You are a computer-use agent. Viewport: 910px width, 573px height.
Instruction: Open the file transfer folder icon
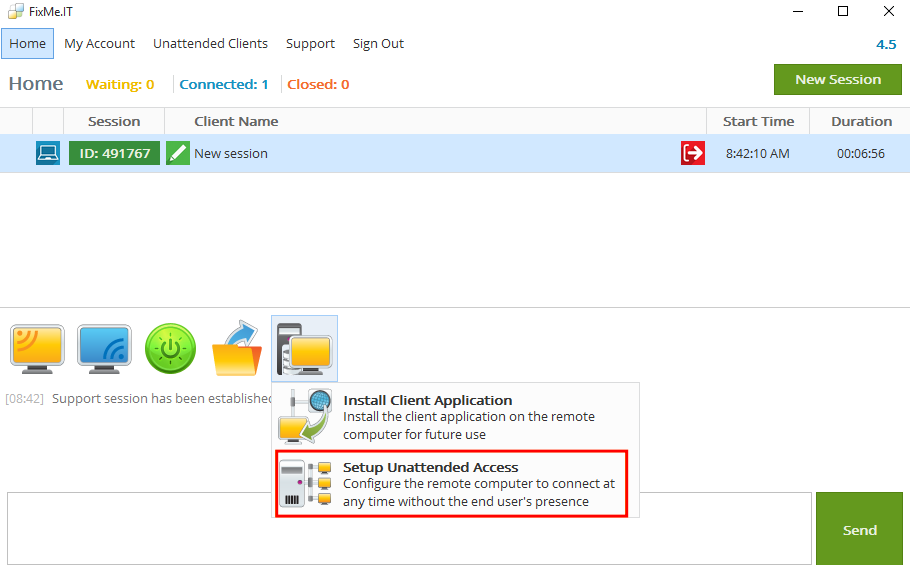click(x=237, y=348)
